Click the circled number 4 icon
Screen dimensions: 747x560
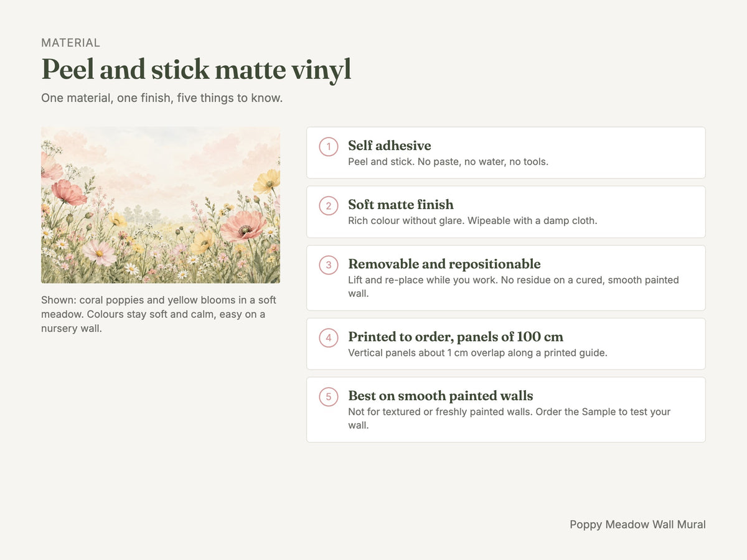(329, 338)
